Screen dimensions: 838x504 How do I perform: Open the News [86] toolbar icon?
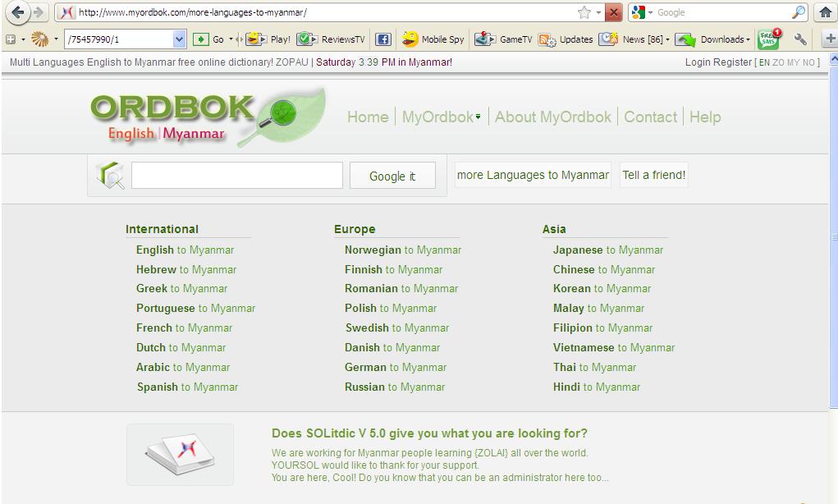[x=608, y=39]
